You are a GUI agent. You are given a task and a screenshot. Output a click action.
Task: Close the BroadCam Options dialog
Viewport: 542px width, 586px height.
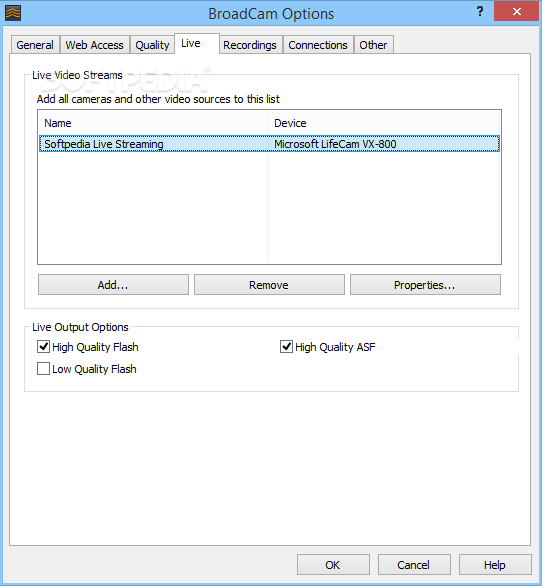[517, 11]
